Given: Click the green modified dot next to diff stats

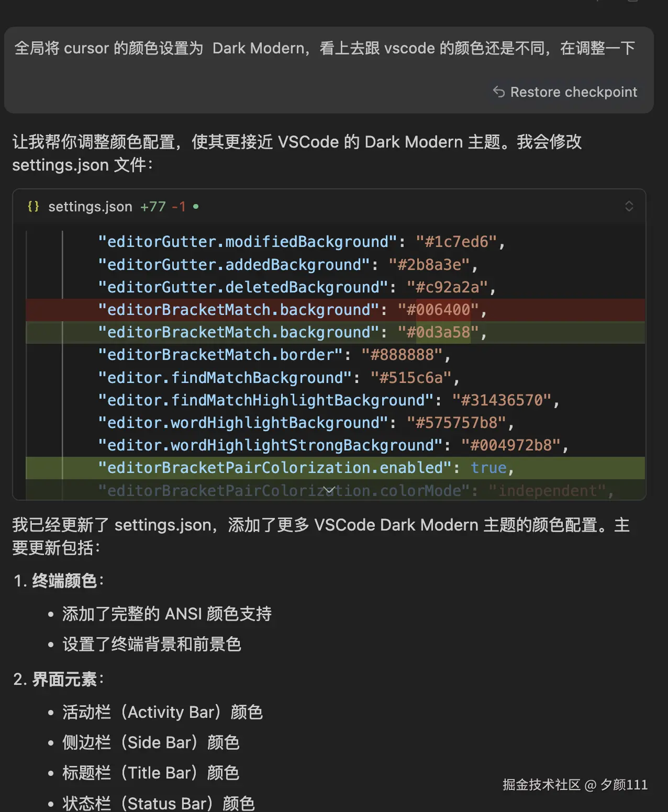Looking at the screenshot, I should [x=195, y=207].
